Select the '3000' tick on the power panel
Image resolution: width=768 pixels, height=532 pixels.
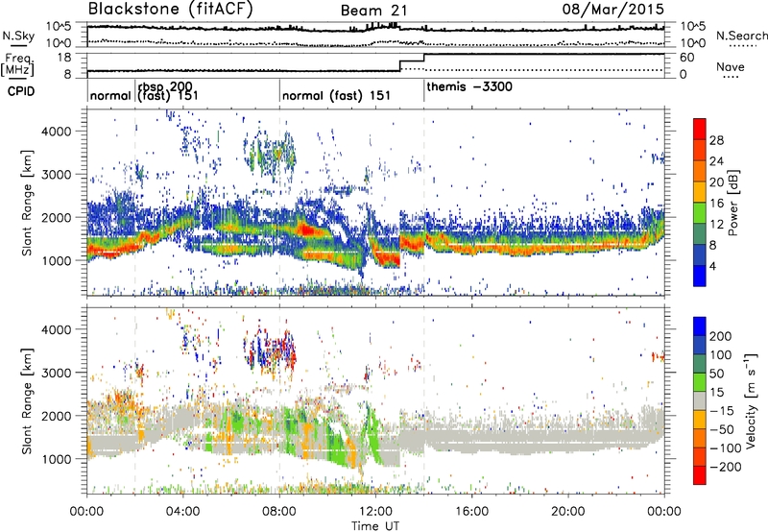56,175
